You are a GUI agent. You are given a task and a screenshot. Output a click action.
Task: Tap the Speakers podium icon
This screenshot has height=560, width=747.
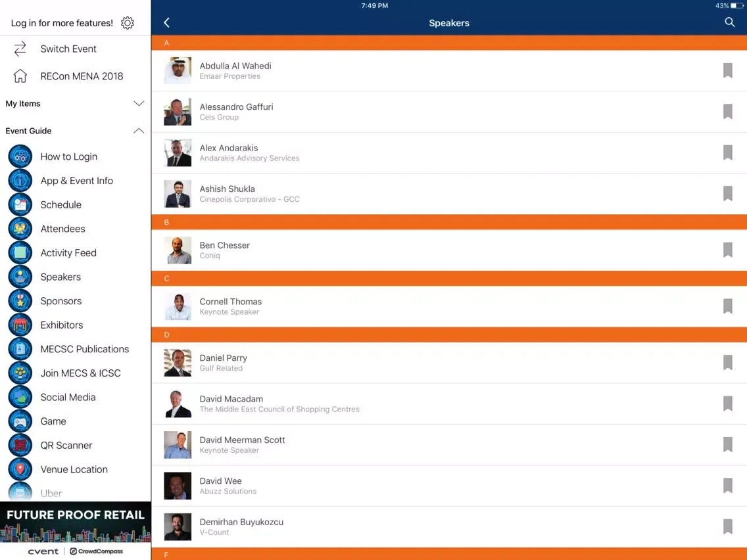[x=20, y=277]
